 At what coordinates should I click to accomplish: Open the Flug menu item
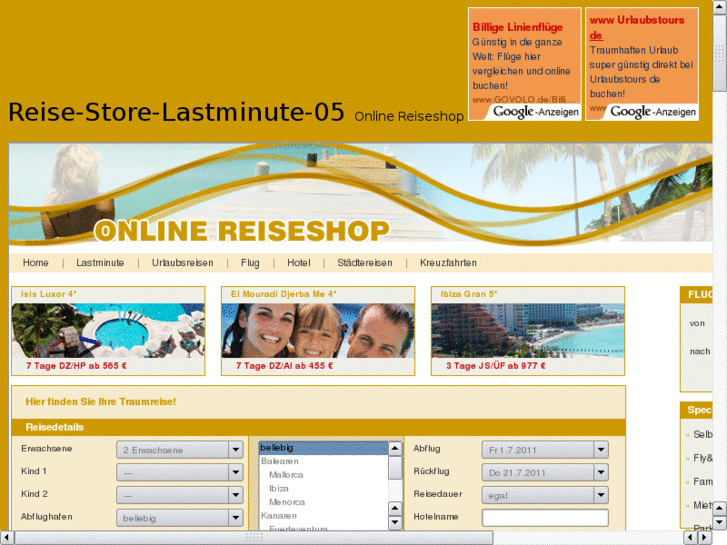250,263
